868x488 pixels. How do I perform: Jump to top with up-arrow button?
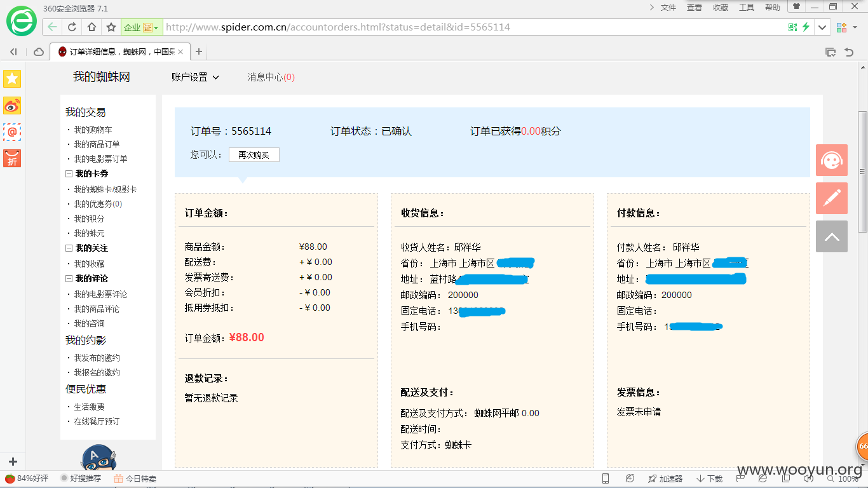tap(832, 236)
